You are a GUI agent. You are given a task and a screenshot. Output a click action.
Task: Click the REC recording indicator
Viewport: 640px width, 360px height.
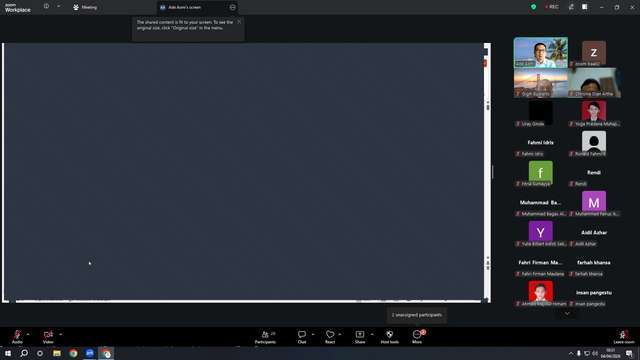[552, 7]
